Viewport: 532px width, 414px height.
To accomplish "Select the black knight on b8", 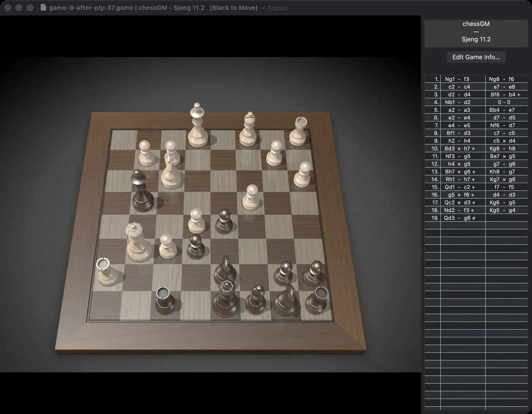I will coord(286,300).
